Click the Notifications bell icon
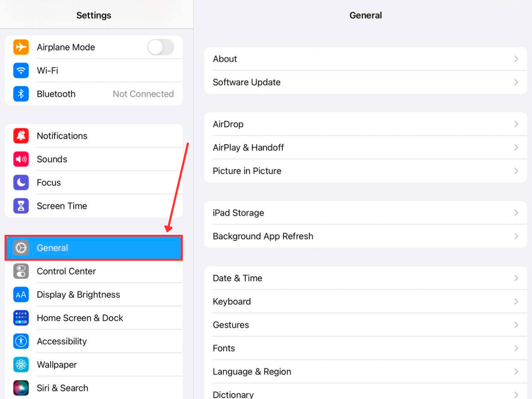The image size is (532, 399). point(21,135)
